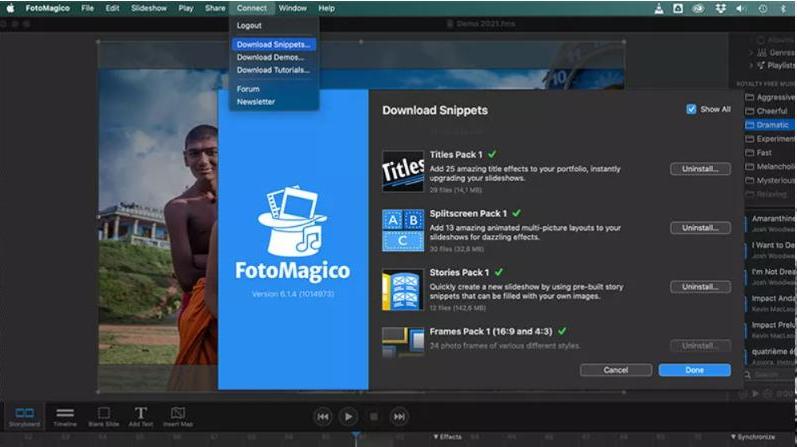
Task: Jump to the previous slide with rewind
Action: 323,417
